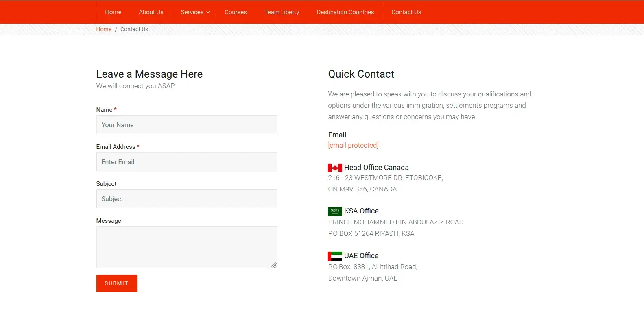The height and width of the screenshot is (309, 644).
Task: Go to the About Us page
Action: coord(151,12)
